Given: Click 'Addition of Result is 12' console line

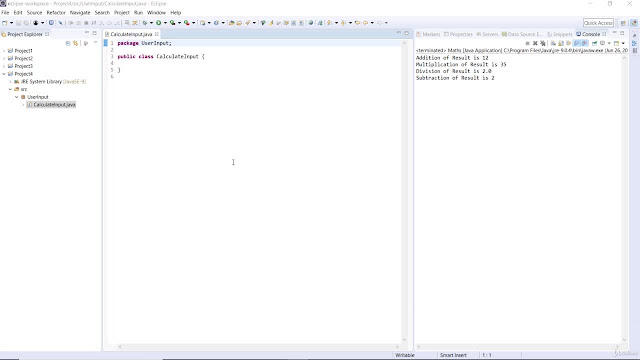Looking at the screenshot, I should (x=452, y=58).
